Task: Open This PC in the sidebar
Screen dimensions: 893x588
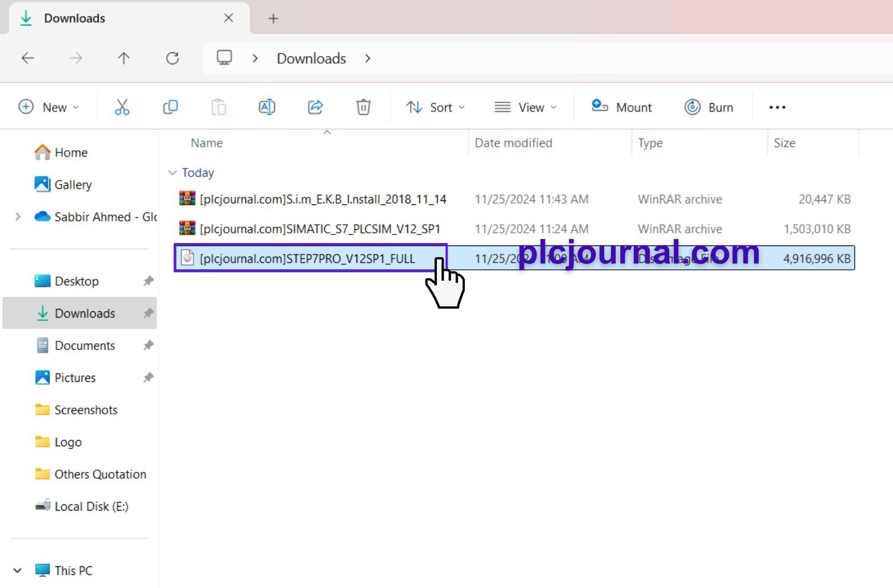Action: [x=63, y=570]
